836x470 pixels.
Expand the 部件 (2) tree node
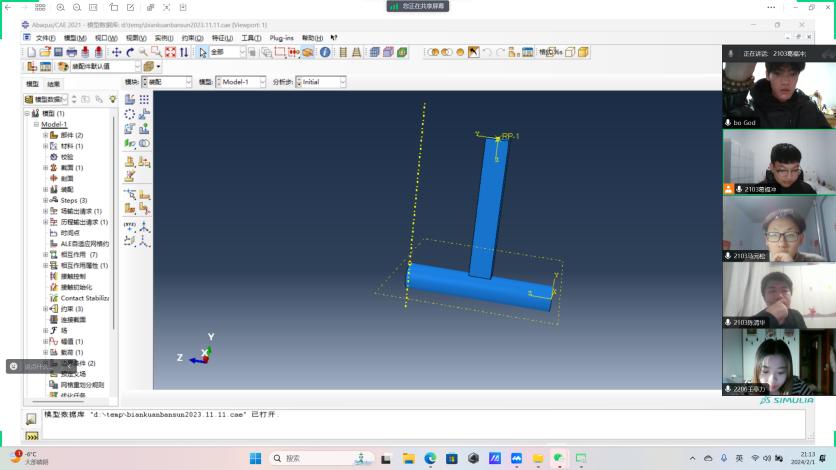[x=45, y=135]
